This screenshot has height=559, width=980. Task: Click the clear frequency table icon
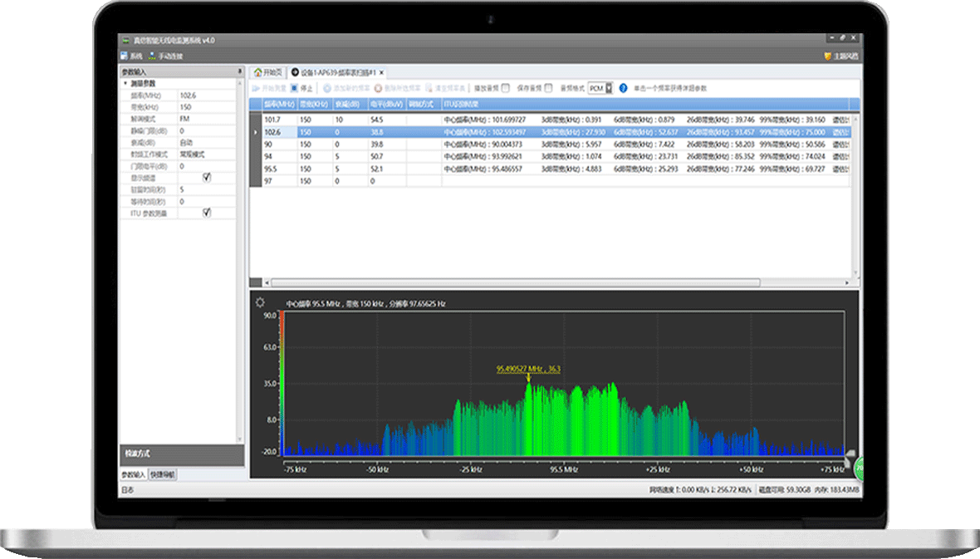coord(429,88)
